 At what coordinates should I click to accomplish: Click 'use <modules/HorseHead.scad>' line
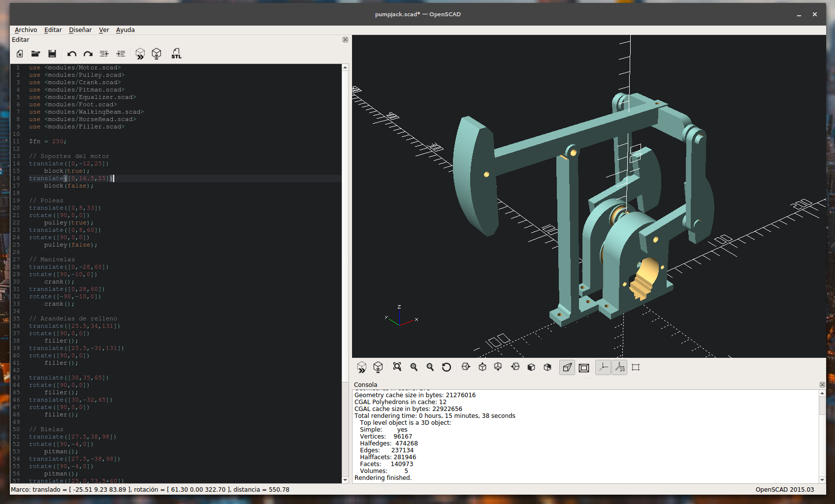[82, 119]
